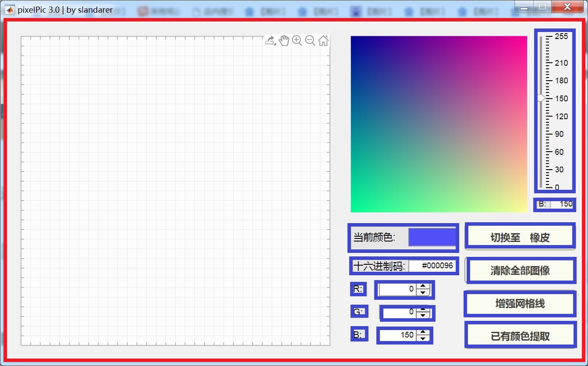Minimize the pixelPic window
Image resolution: width=588 pixels, height=366 pixels.
[524, 7]
